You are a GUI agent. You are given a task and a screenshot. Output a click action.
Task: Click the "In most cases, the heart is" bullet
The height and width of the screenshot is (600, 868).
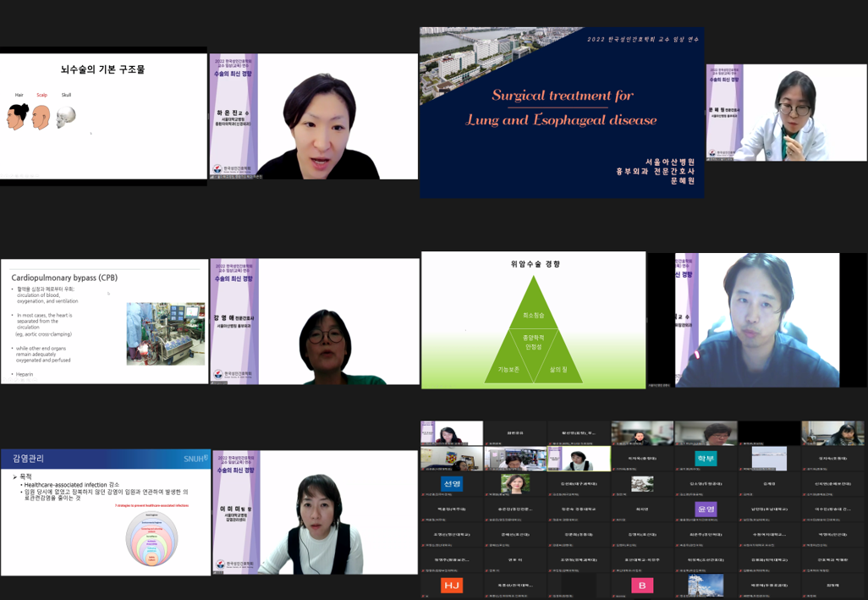pyautogui.click(x=44, y=315)
